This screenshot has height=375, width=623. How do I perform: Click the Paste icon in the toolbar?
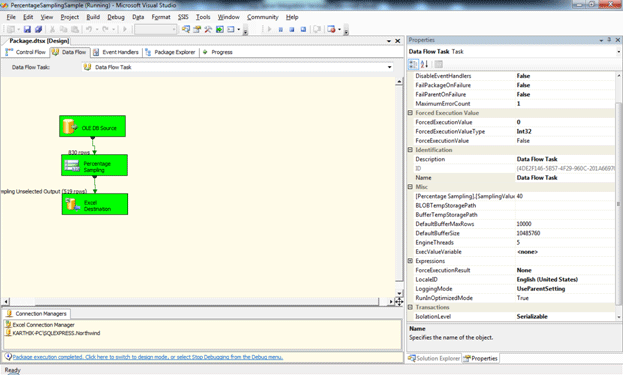[x=75, y=29]
